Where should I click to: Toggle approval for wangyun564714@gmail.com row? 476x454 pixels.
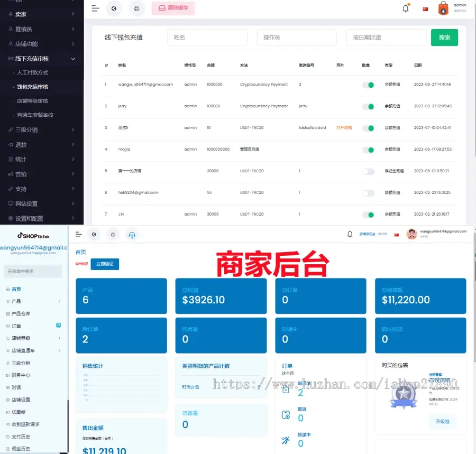click(x=368, y=85)
